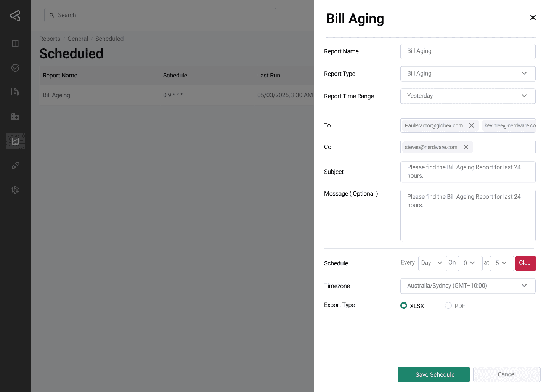
Task: Open the documents icon in sidebar
Action: pos(15,92)
